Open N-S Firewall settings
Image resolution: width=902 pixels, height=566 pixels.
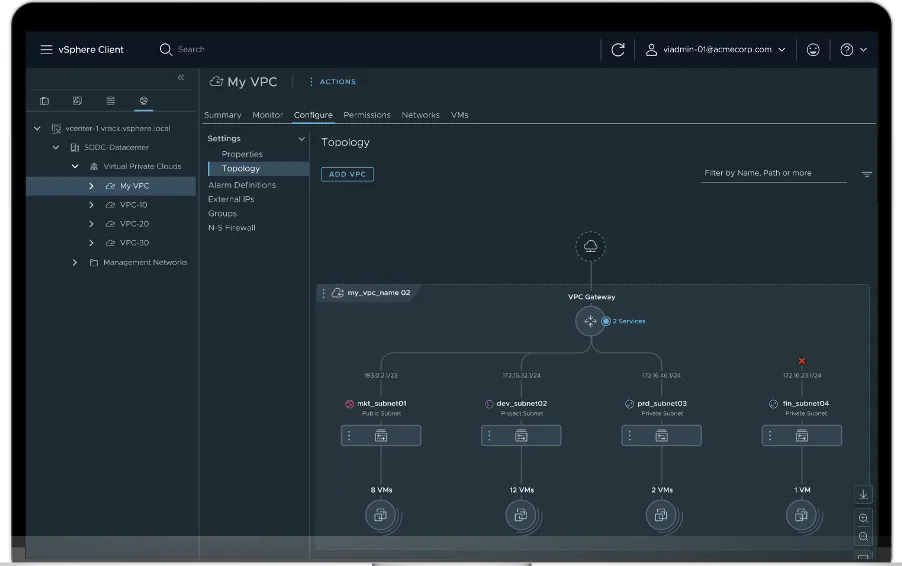(232, 228)
